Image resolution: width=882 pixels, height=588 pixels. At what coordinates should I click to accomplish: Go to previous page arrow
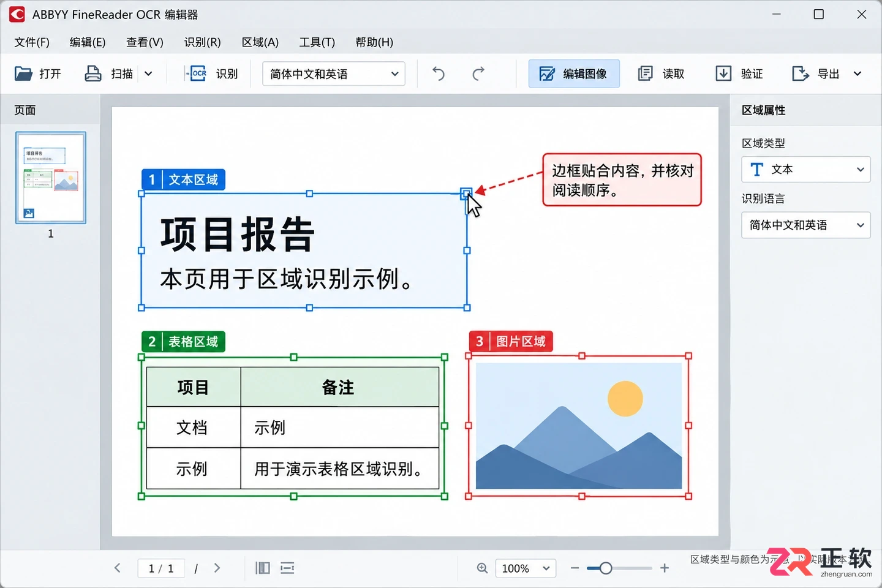(x=118, y=568)
